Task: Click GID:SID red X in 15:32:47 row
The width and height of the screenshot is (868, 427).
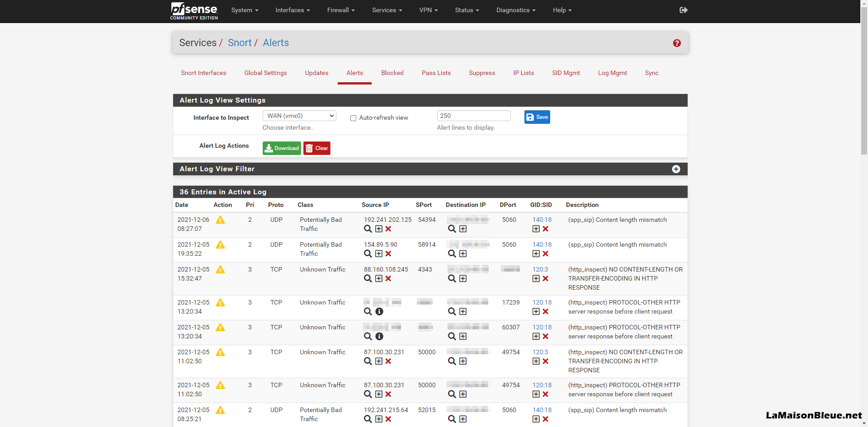Action: 546,278
